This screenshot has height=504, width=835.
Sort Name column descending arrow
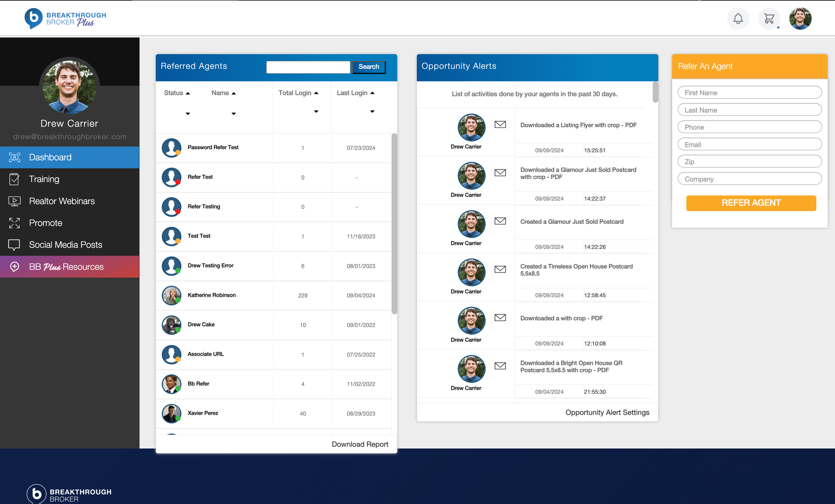pos(233,114)
